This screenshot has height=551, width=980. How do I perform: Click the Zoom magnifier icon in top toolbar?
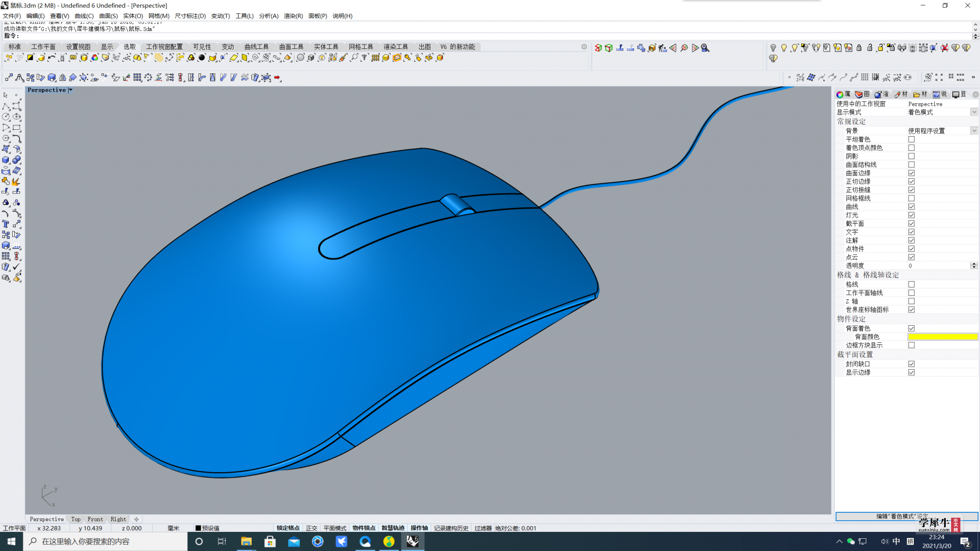pos(705,48)
